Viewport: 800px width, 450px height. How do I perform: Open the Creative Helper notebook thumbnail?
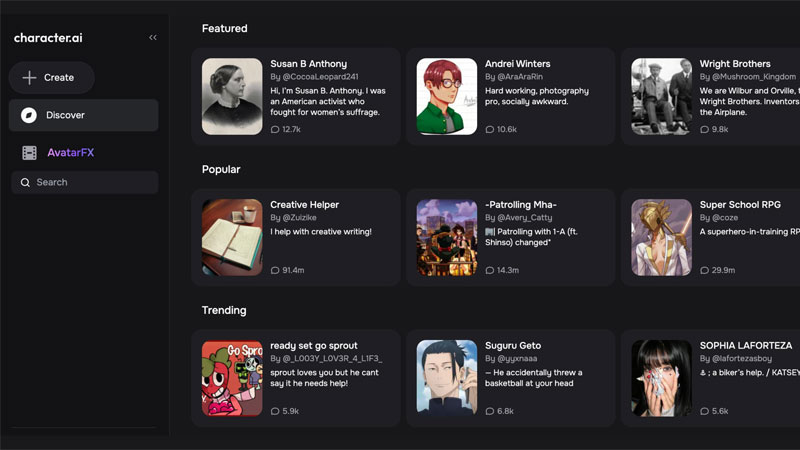pos(232,238)
